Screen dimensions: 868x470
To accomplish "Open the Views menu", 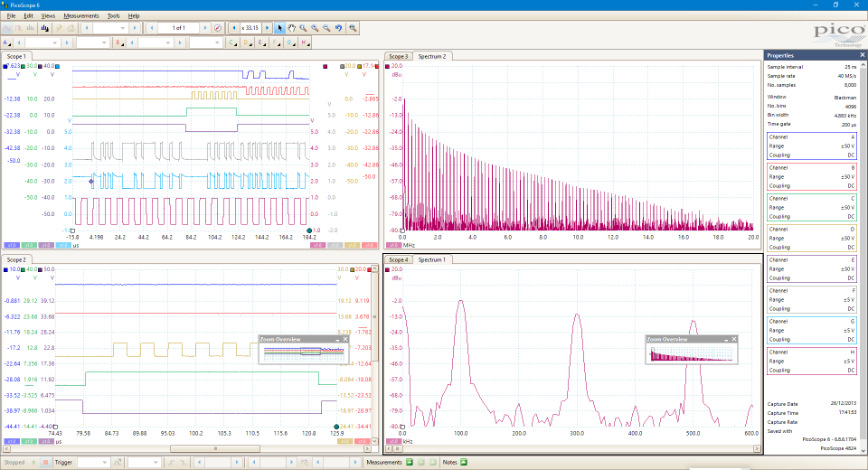I will (48, 16).
